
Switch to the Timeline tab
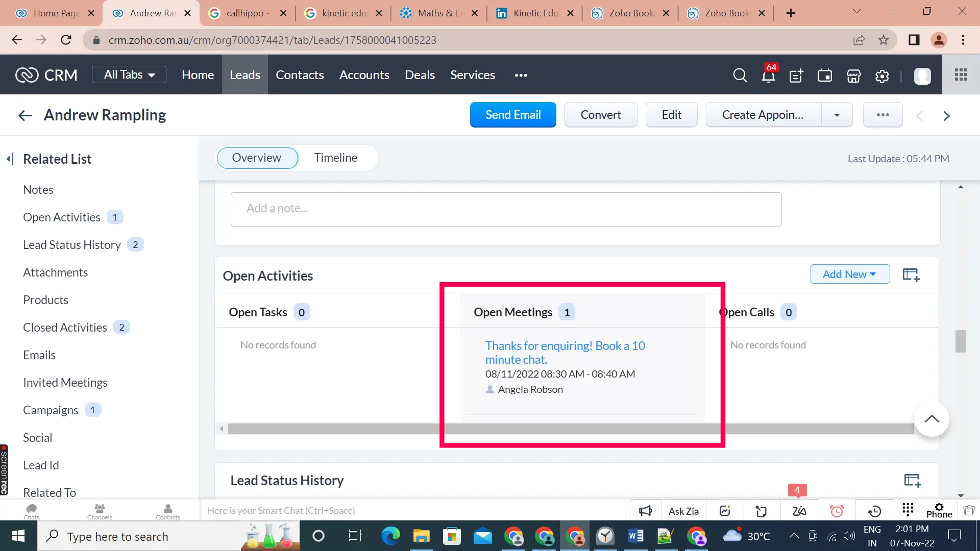[x=336, y=158]
